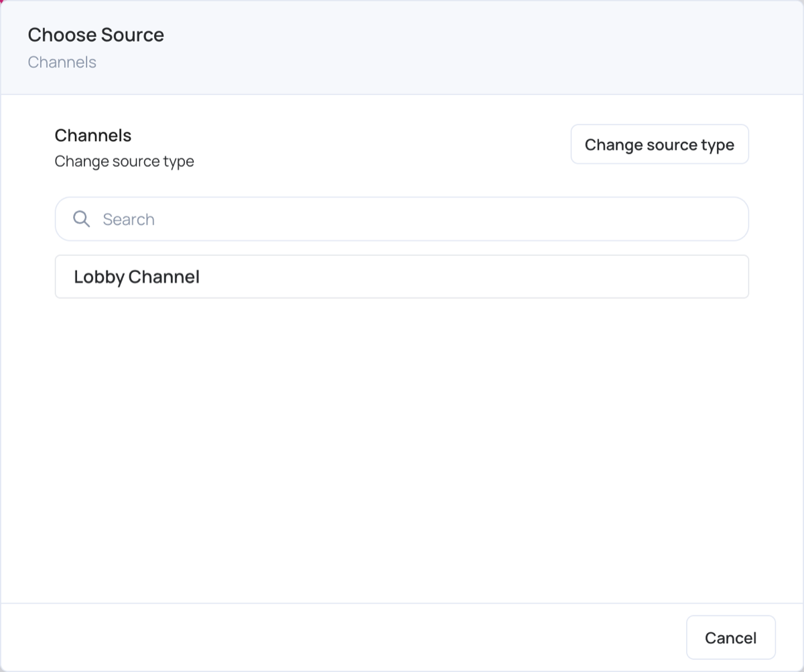This screenshot has height=672, width=804.
Task: Select the Lobby Channel source
Action: [x=401, y=277]
